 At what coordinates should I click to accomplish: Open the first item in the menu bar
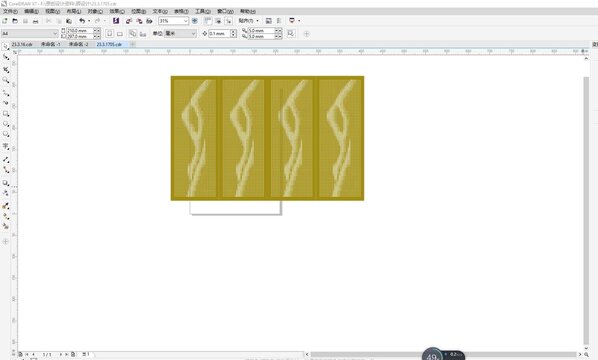tap(10, 11)
